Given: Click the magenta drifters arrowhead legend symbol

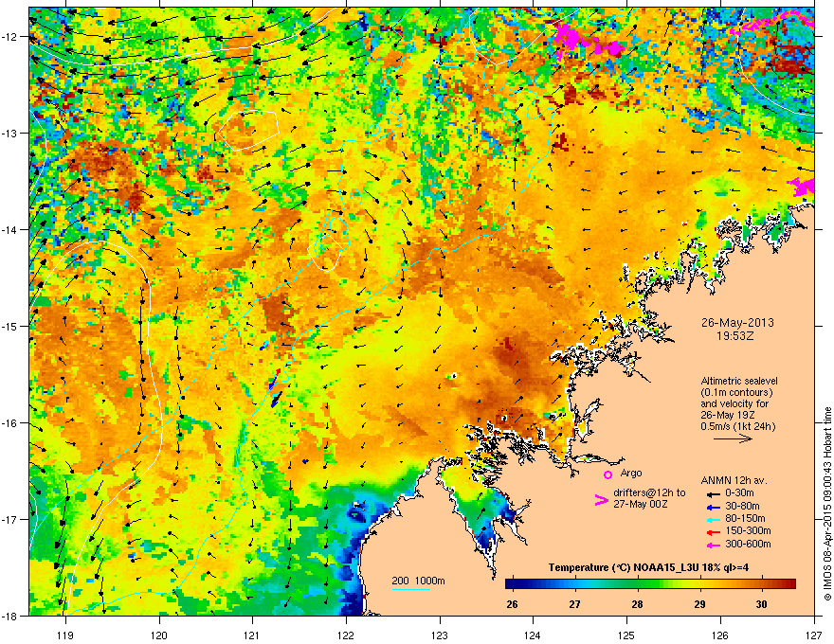Looking at the screenshot, I should coord(601,500).
